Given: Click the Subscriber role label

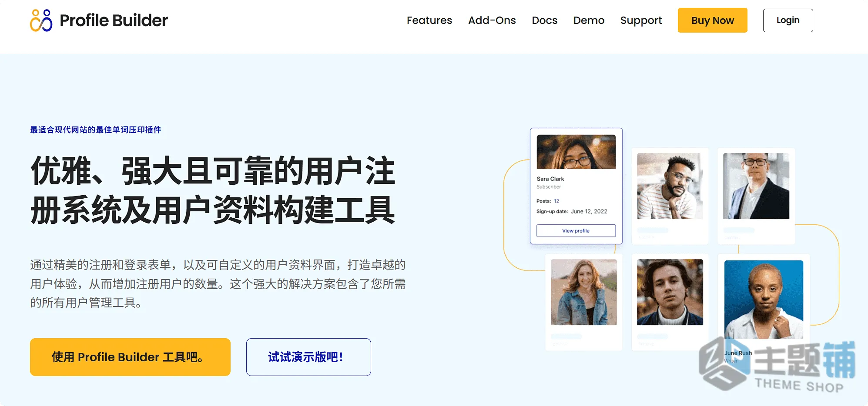Looking at the screenshot, I should [x=549, y=187].
